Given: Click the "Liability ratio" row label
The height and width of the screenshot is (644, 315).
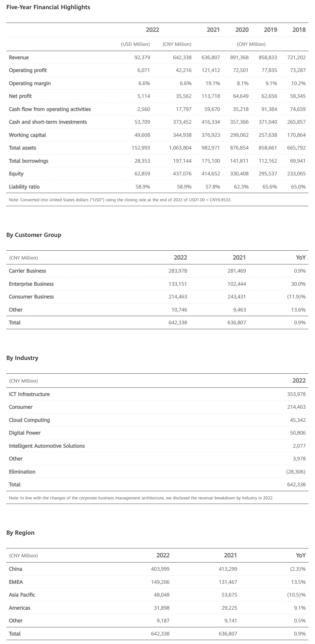Looking at the screenshot, I should click(24, 187).
